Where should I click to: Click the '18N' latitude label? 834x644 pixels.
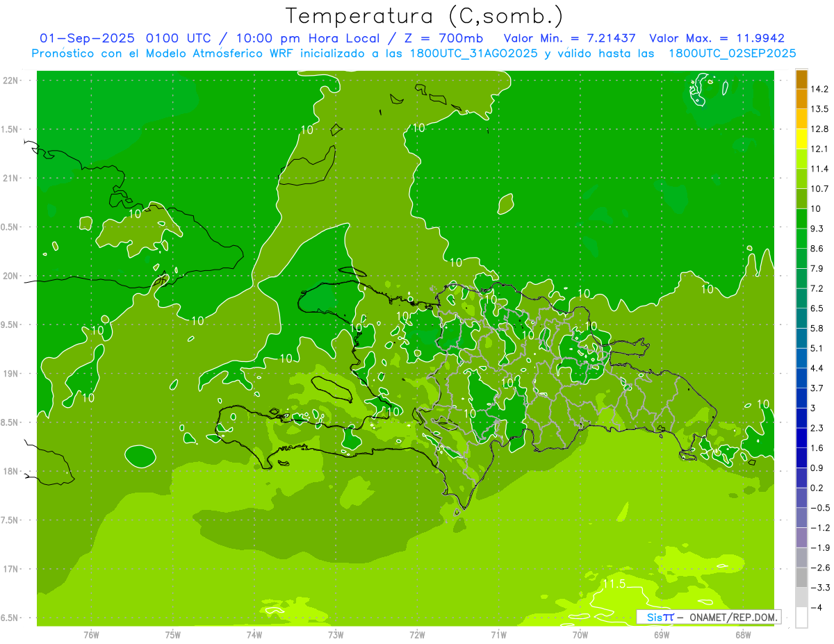point(11,472)
